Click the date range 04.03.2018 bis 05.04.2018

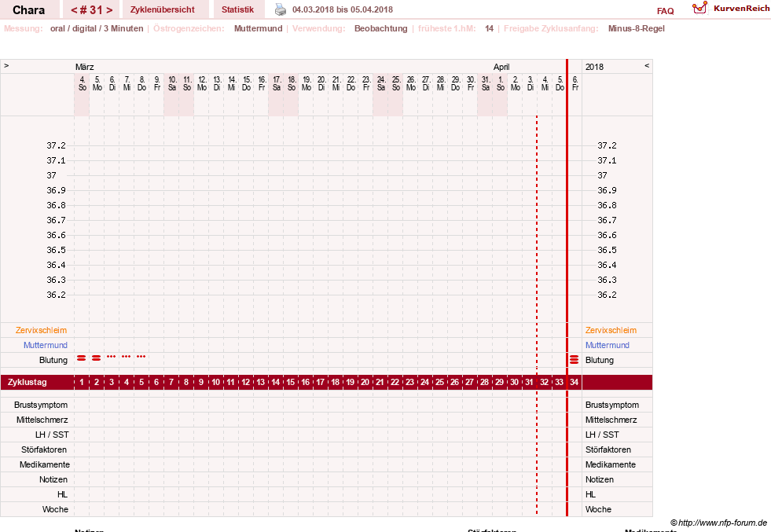343,9
